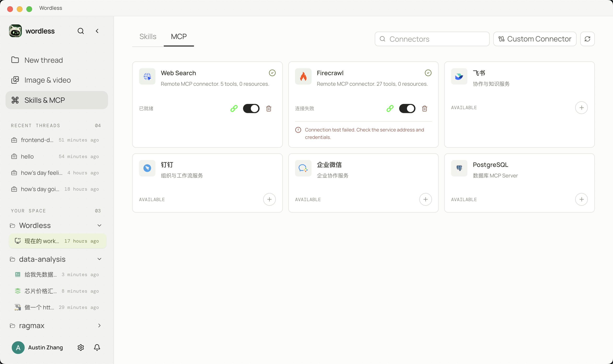This screenshot has width=613, height=364.
Task: Collapse the data-analysis folder
Action: click(x=99, y=259)
